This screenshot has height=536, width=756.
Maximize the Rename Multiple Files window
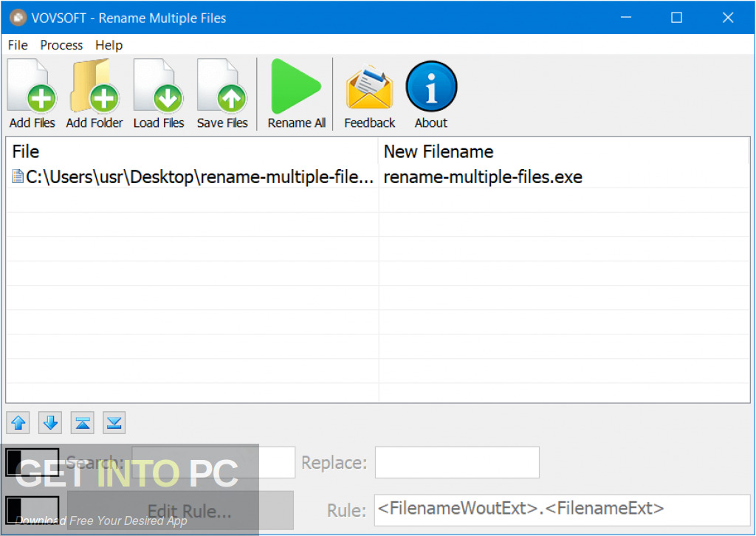(676, 18)
